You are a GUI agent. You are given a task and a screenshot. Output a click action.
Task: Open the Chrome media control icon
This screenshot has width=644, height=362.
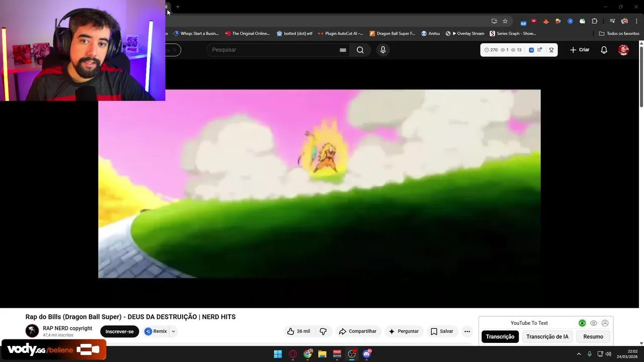tap(612, 21)
